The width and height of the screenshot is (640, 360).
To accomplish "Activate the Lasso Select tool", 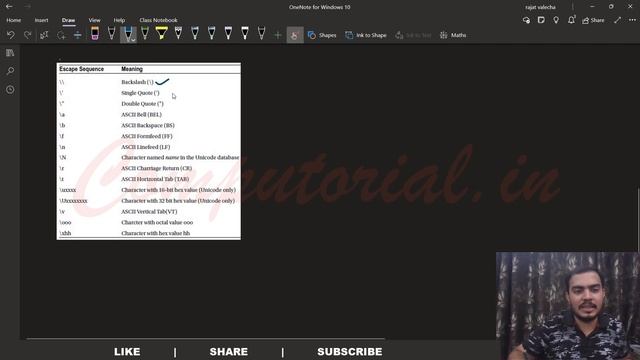I will [x=61, y=35].
